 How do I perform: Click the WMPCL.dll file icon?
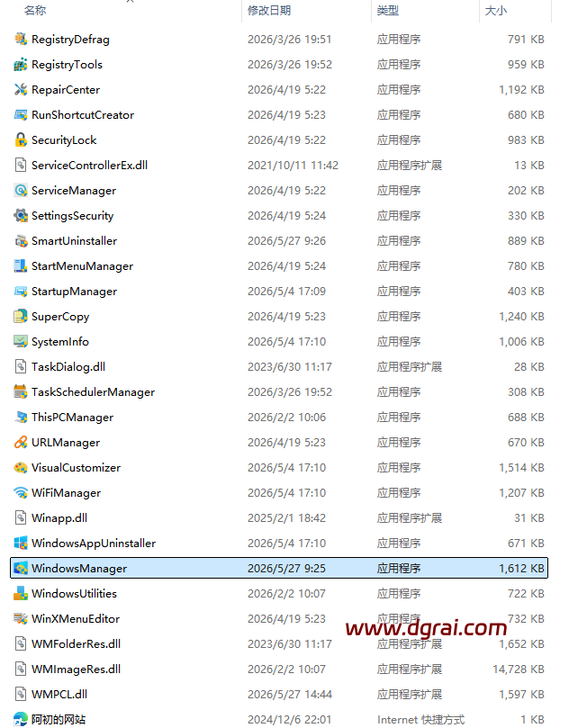click(x=21, y=694)
